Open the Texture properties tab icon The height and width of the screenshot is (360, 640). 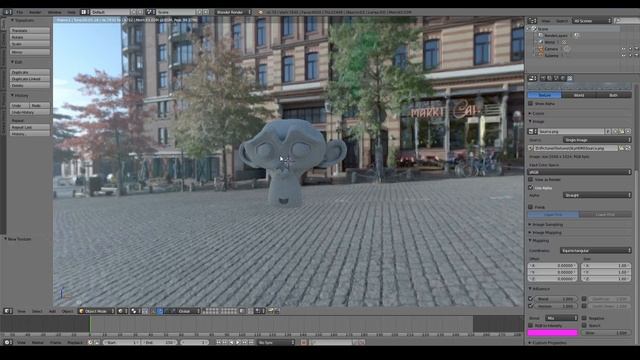570,78
